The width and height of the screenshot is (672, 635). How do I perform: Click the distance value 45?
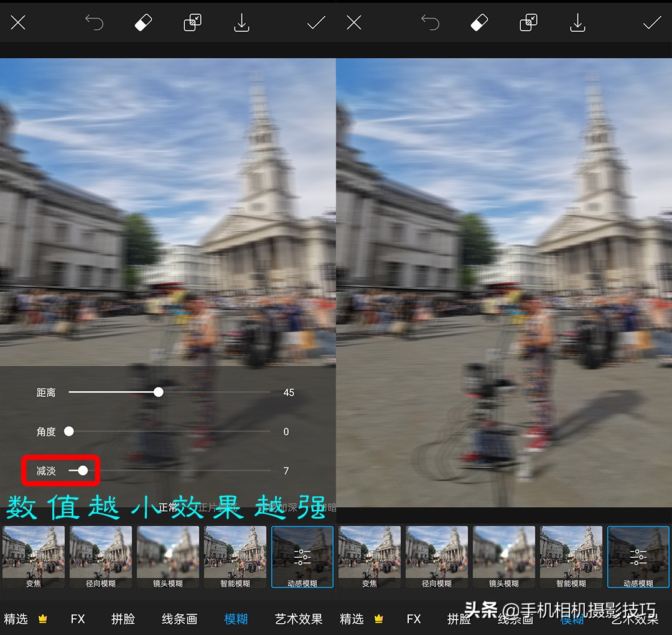(289, 392)
